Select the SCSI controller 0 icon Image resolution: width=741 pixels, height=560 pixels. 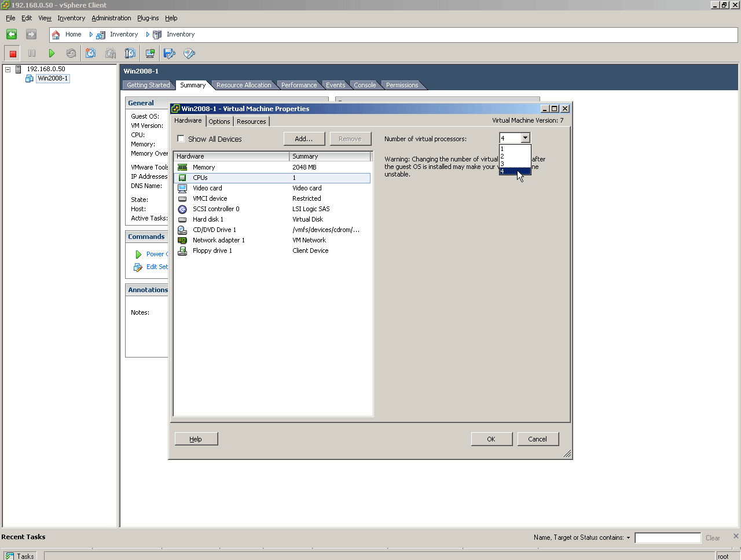[182, 209]
